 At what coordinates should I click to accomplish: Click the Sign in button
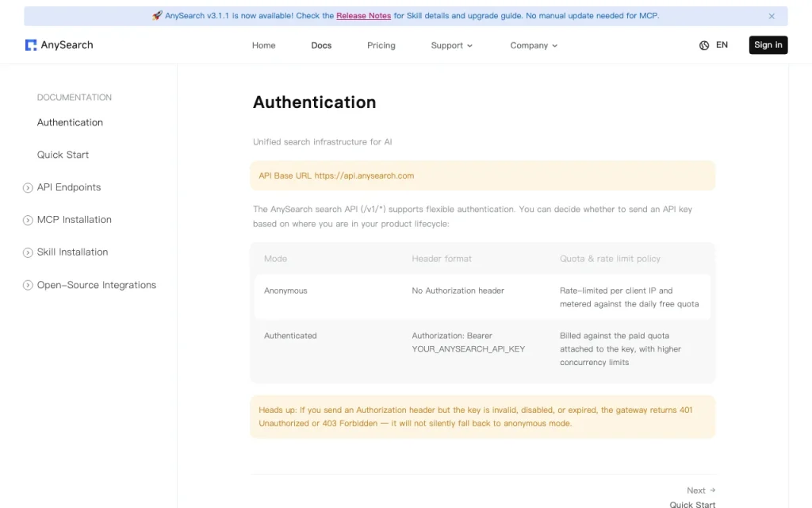click(768, 45)
